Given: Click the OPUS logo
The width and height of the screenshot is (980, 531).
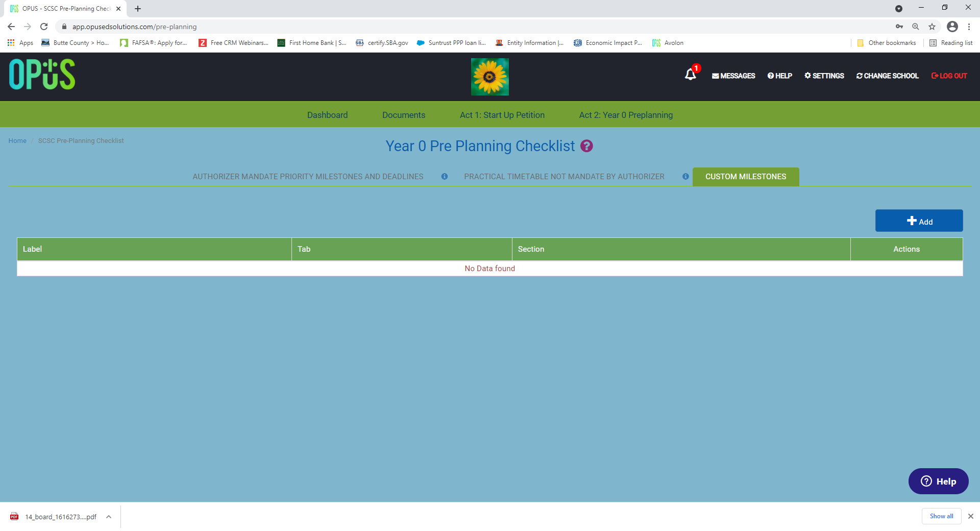Looking at the screenshot, I should tap(42, 75).
